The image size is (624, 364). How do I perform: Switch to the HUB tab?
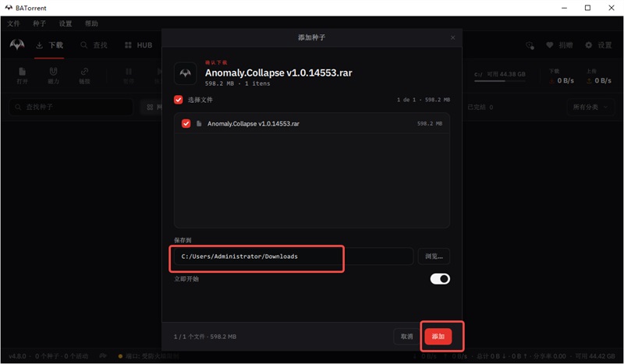coord(138,45)
